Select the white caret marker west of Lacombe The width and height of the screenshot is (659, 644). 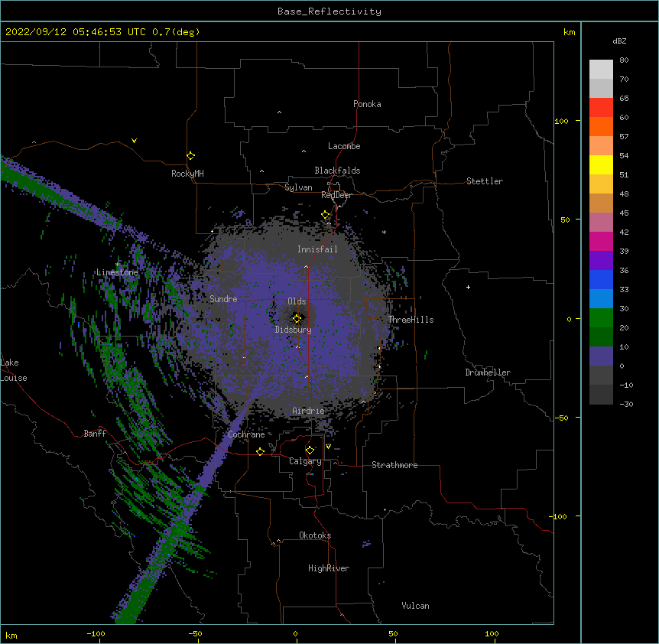point(304,151)
